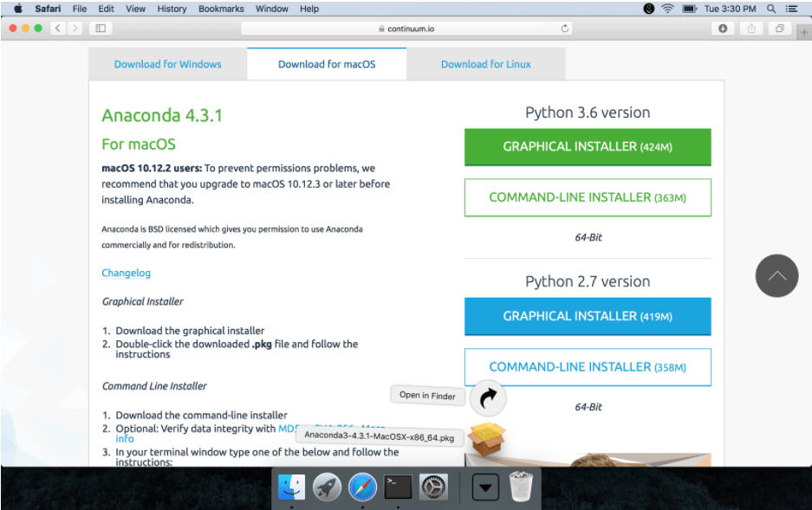
Task: Open the Help menu
Action: pyautogui.click(x=309, y=9)
